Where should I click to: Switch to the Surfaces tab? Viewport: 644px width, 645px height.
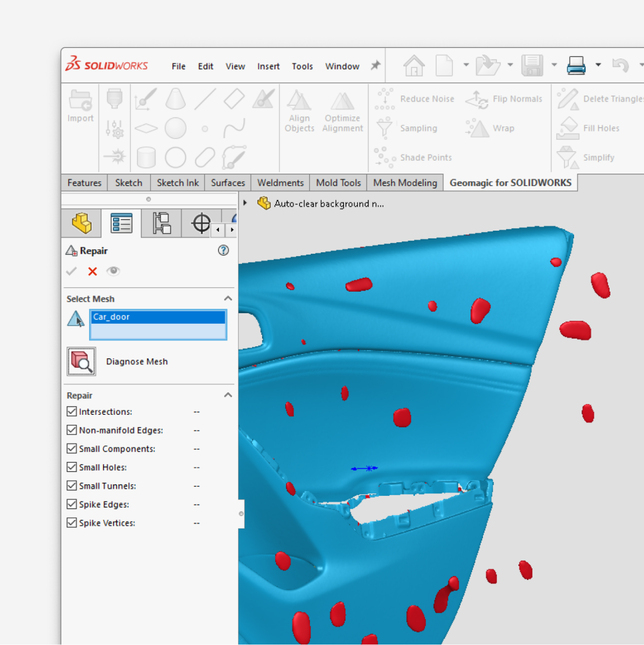click(x=228, y=183)
